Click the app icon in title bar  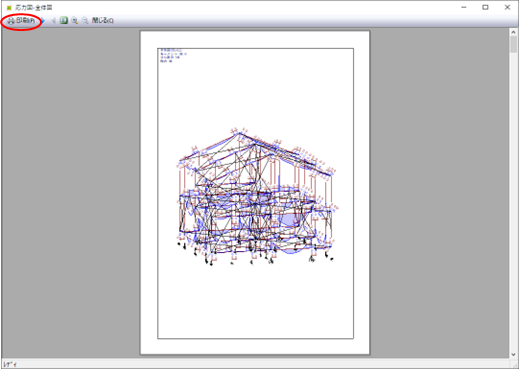[9, 7]
